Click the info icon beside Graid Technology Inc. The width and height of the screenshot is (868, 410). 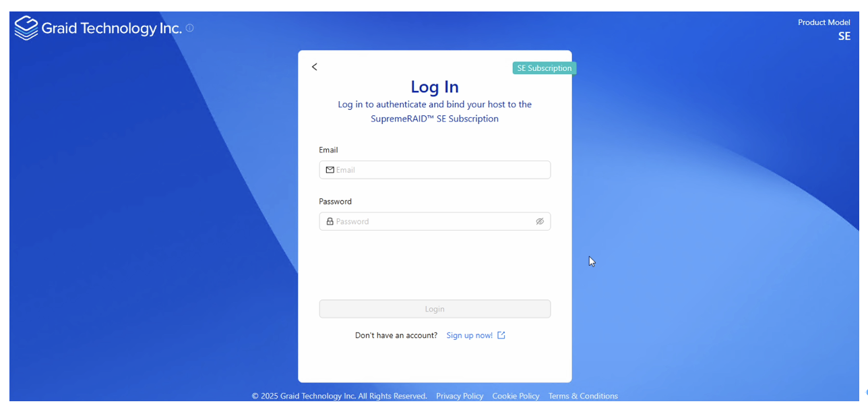[189, 28]
